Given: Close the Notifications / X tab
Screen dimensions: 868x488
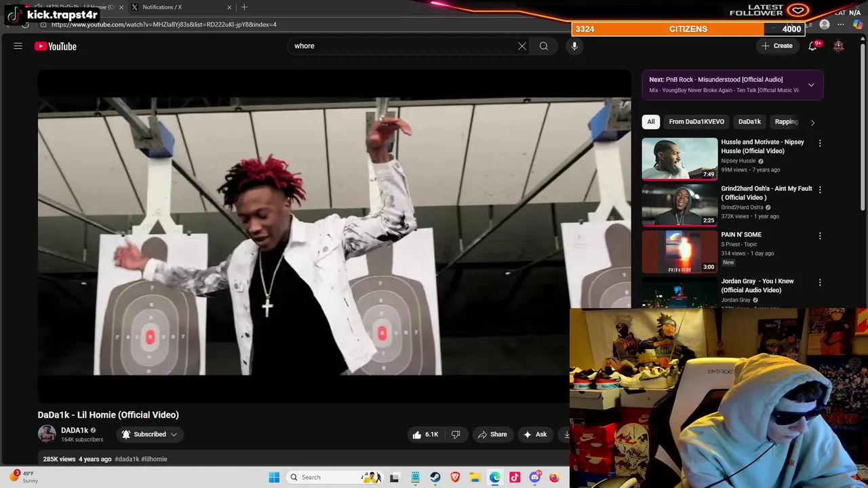Looking at the screenshot, I should tap(229, 7).
